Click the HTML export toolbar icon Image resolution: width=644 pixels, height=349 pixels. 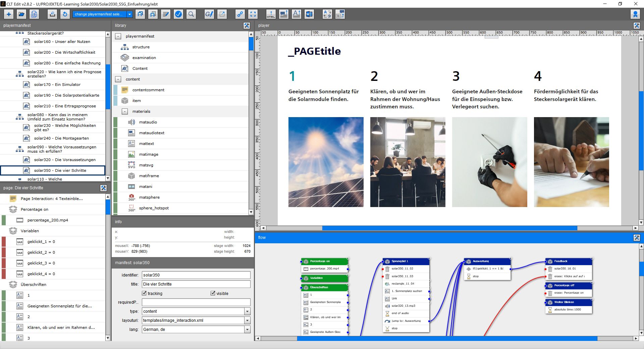pyautogui.click(x=271, y=14)
